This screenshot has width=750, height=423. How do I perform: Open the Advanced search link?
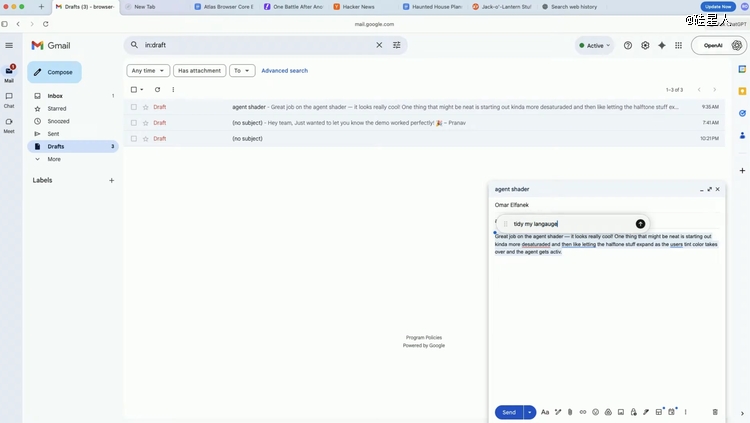[284, 71]
